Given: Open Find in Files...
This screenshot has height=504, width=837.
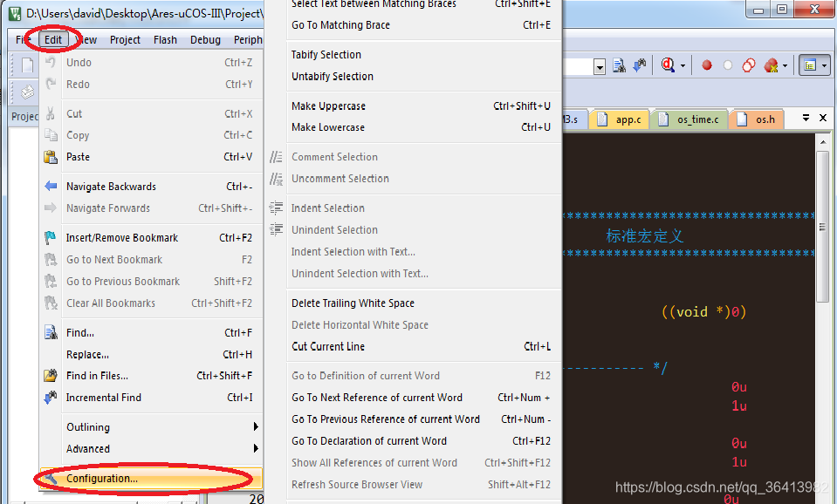Looking at the screenshot, I should (152, 376).
